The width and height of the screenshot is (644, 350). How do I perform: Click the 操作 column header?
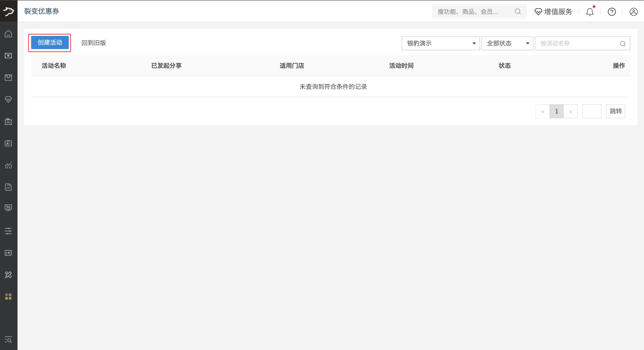[x=619, y=66]
